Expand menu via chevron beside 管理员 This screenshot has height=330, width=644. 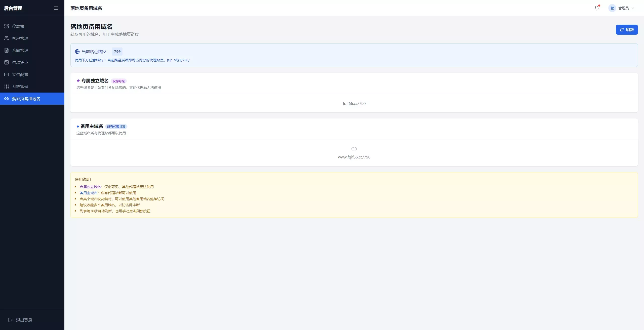[633, 8]
